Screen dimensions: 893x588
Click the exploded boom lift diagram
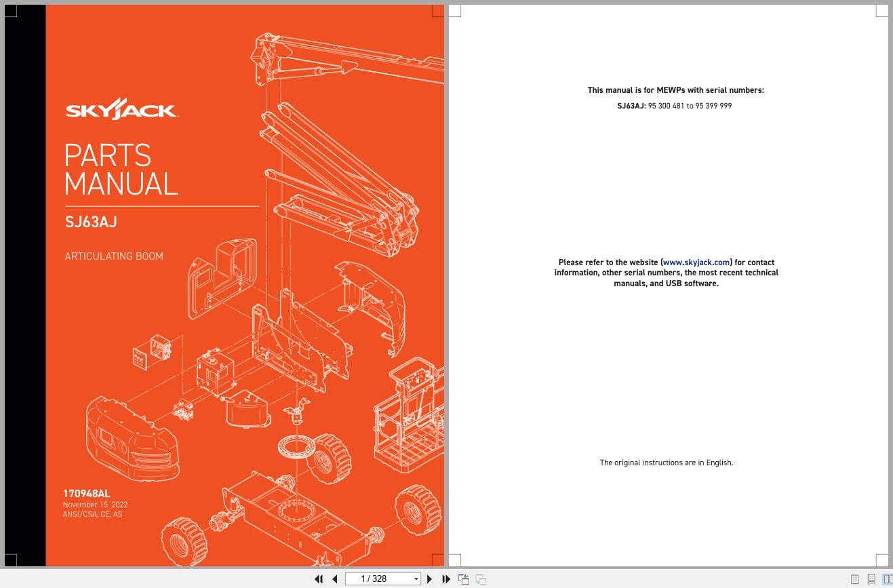(292, 305)
